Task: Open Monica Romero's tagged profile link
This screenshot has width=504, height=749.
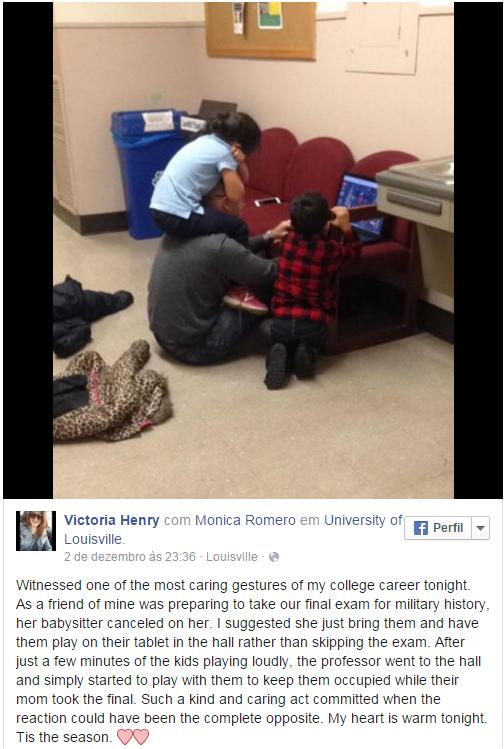Action: [x=245, y=520]
